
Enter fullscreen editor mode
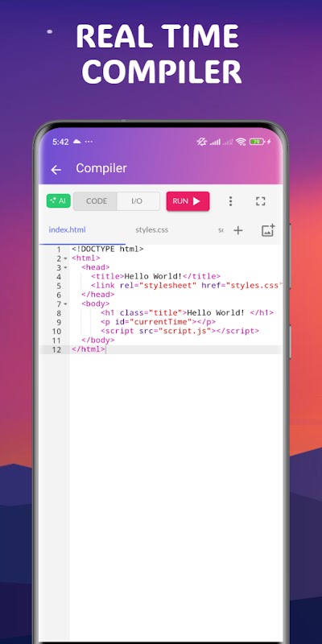tap(260, 200)
